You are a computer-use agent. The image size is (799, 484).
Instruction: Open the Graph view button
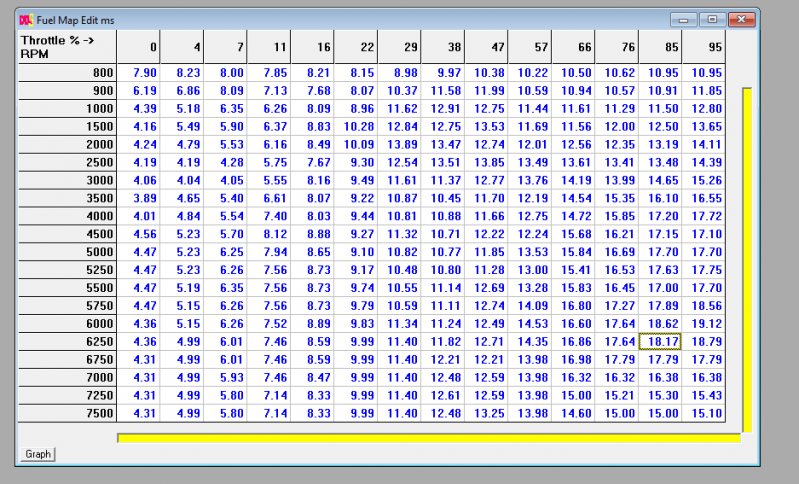(38, 454)
